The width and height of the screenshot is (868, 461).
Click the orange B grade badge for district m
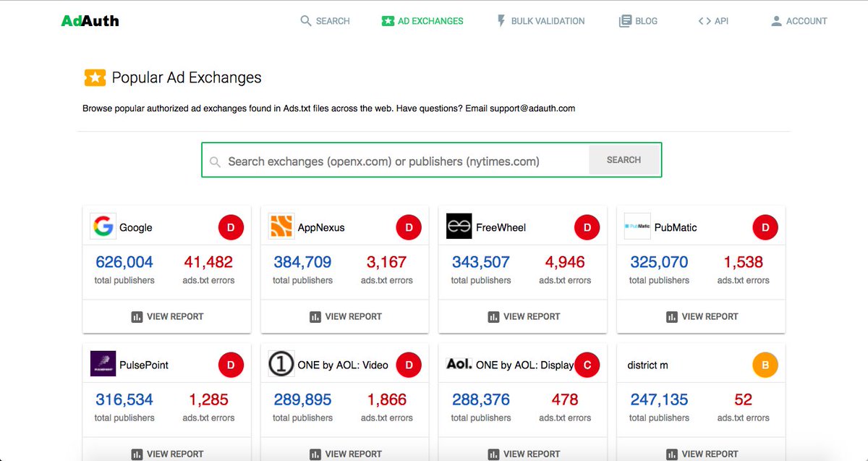coord(765,365)
